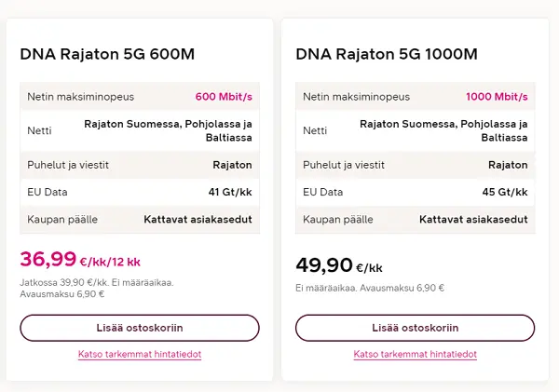Add DNA Rajaton 5G 1000M to cart
559x392 pixels.
(415, 328)
